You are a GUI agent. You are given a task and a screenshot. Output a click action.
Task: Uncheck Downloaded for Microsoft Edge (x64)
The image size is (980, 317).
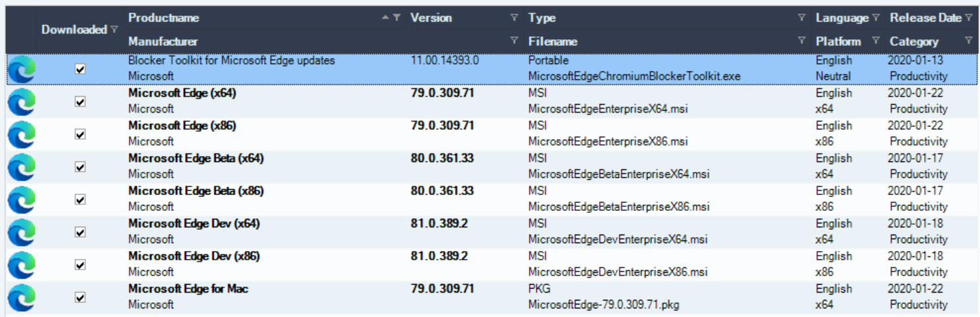80,101
